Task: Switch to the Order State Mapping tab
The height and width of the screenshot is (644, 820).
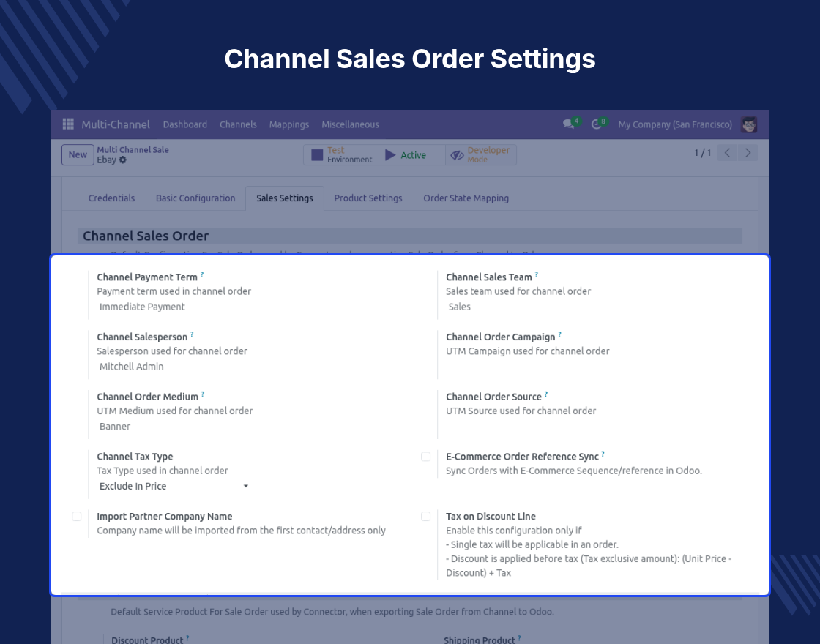Action: (466, 198)
